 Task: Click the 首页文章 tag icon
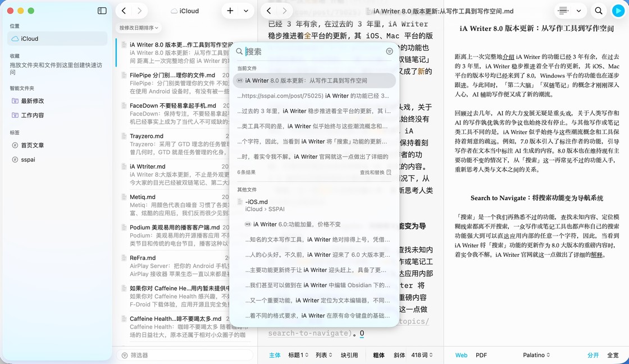coord(15,145)
